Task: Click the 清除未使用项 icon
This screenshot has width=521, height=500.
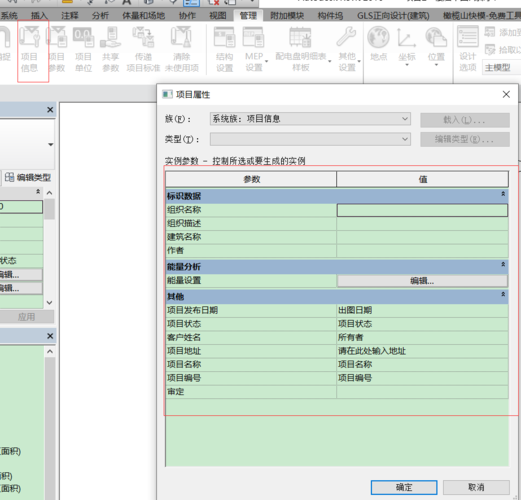Action: (x=182, y=49)
